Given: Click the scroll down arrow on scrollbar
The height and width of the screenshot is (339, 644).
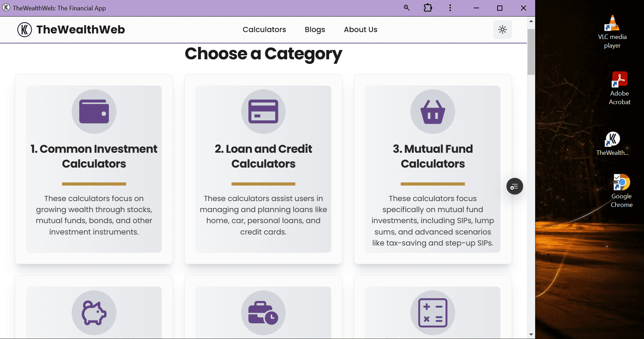Looking at the screenshot, I should pos(531,334).
